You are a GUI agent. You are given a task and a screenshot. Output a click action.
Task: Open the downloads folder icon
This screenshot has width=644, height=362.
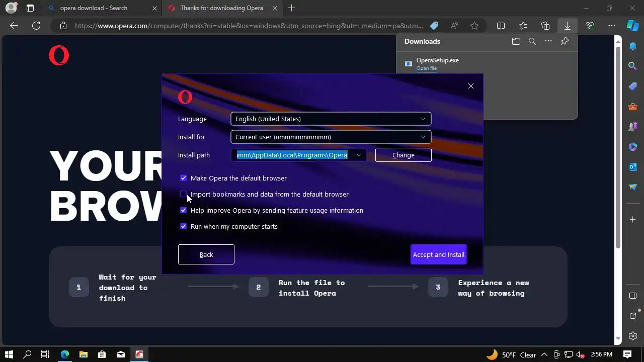pos(516,41)
